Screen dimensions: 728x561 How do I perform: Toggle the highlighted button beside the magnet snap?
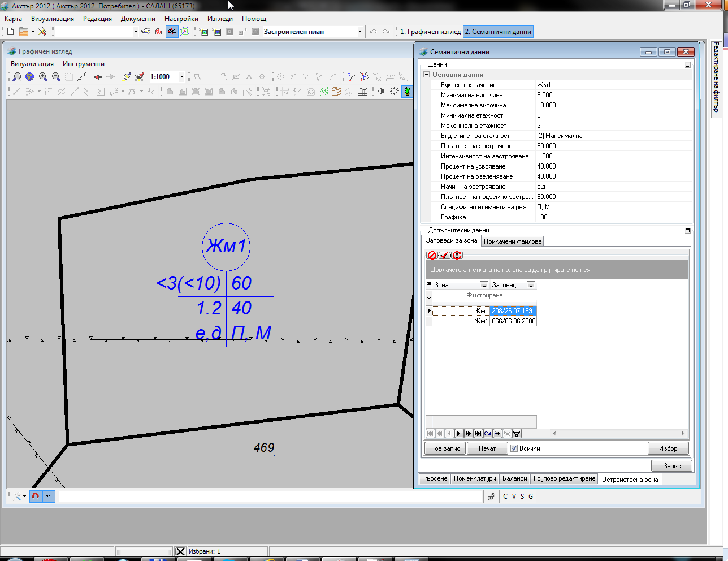[x=49, y=497]
